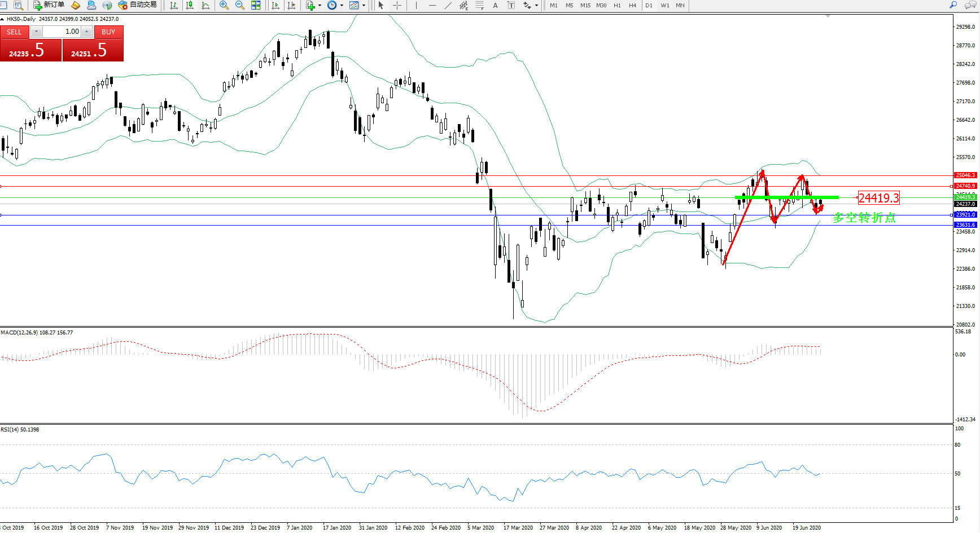The width and height of the screenshot is (980, 533).
Task: Switch to the W1 timeframe
Action: (664, 5)
